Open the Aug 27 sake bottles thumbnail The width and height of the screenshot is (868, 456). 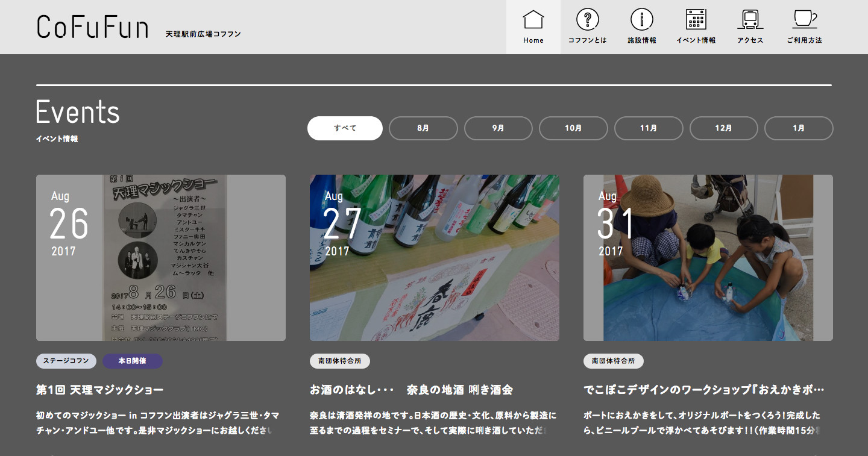click(x=434, y=258)
